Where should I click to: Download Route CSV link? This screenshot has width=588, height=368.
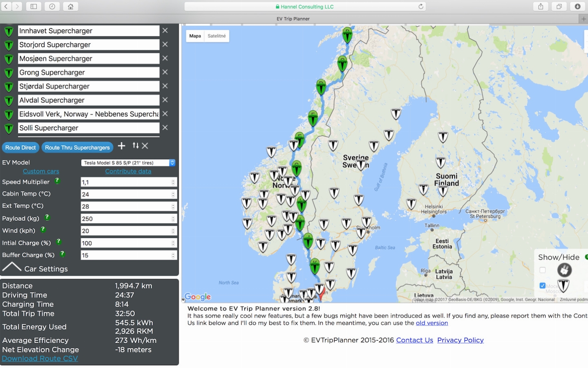[40, 359]
